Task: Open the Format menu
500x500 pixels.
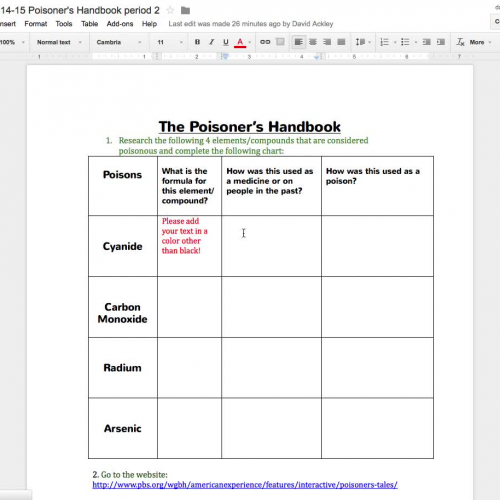Action: 36,24
